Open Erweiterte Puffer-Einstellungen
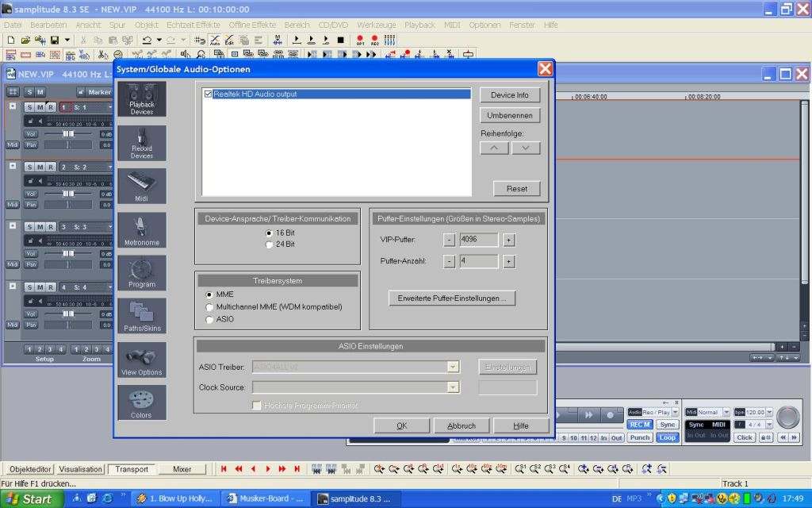 [x=451, y=298]
